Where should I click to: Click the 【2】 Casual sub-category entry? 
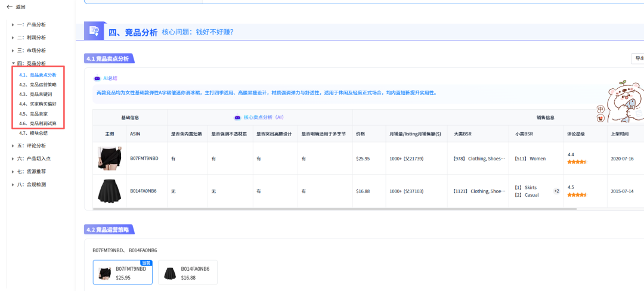tap(526, 195)
